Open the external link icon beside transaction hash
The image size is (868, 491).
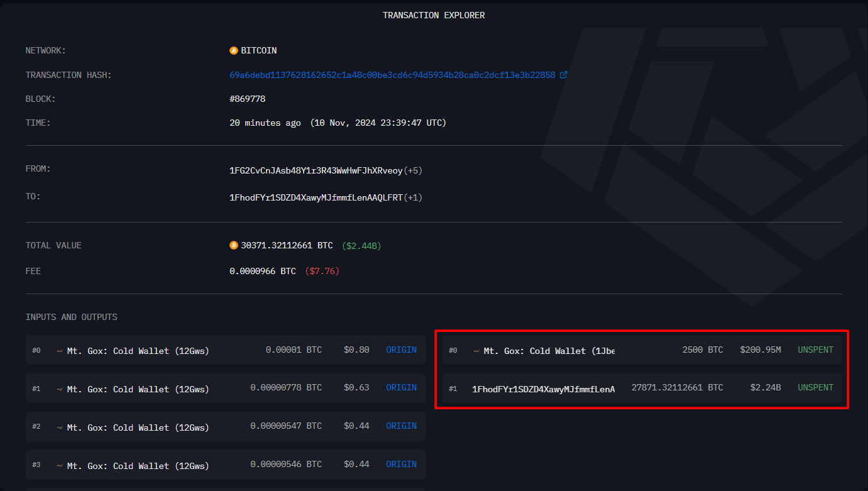pos(564,75)
